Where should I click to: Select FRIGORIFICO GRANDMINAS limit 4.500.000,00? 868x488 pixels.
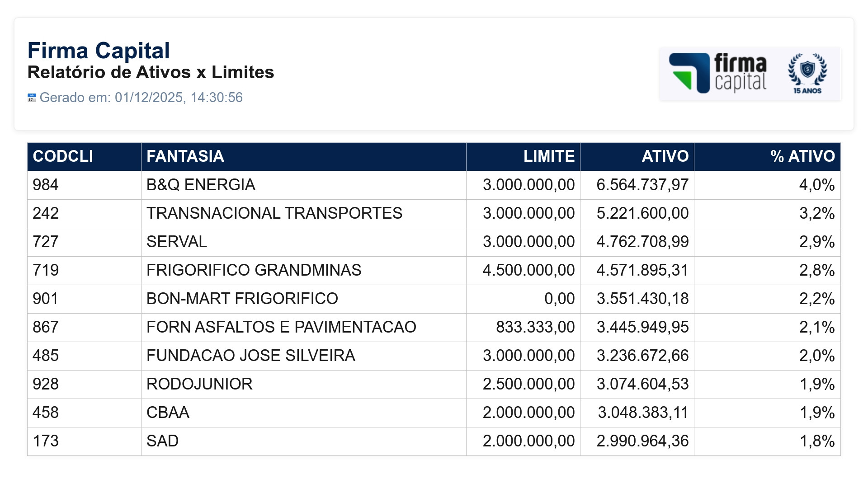528,271
